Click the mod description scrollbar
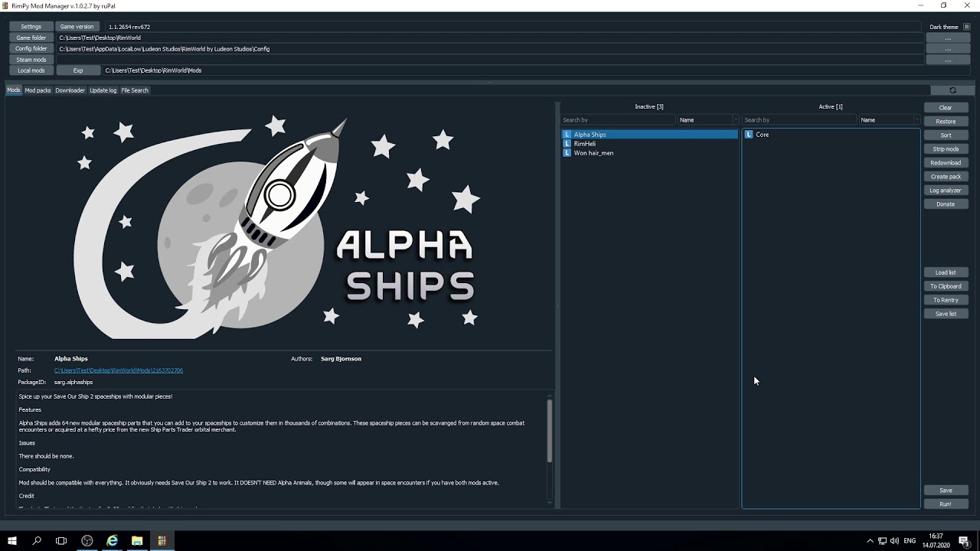Image resolution: width=980 pixels, height=551 pixels. [x=549, y=431]
